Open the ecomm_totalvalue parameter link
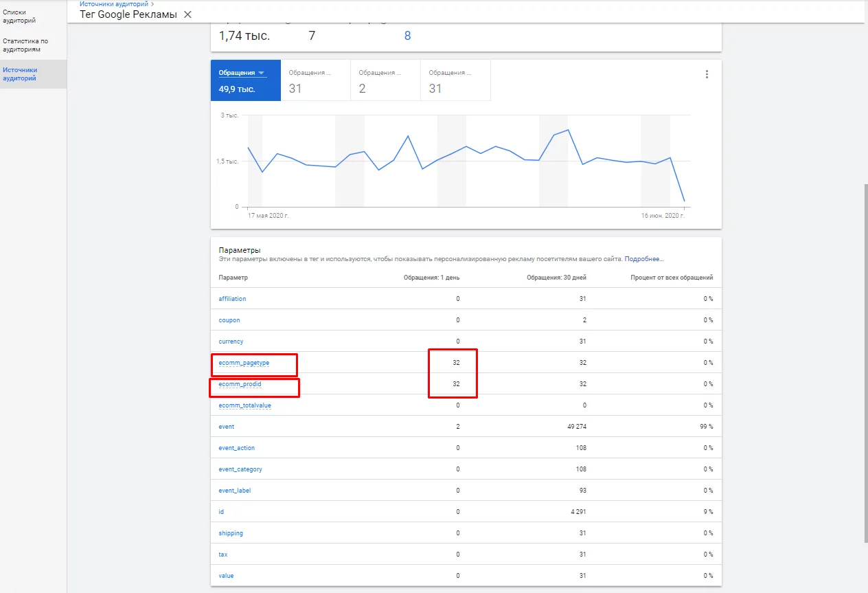 click(245, 405)
